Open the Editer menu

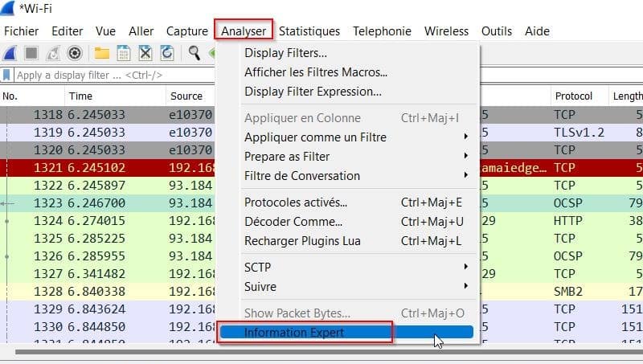coord(68,31)
